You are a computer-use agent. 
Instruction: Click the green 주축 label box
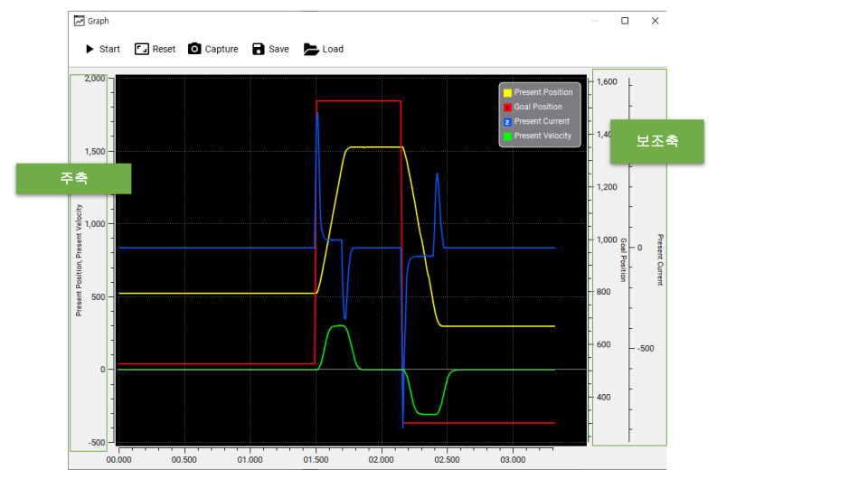(73, 178)
